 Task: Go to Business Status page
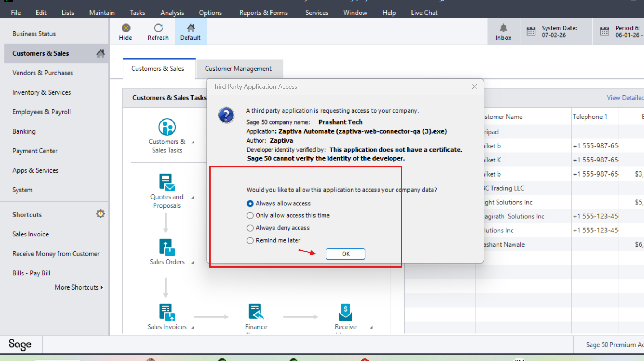pyautogui.click(x=34, y=34)
